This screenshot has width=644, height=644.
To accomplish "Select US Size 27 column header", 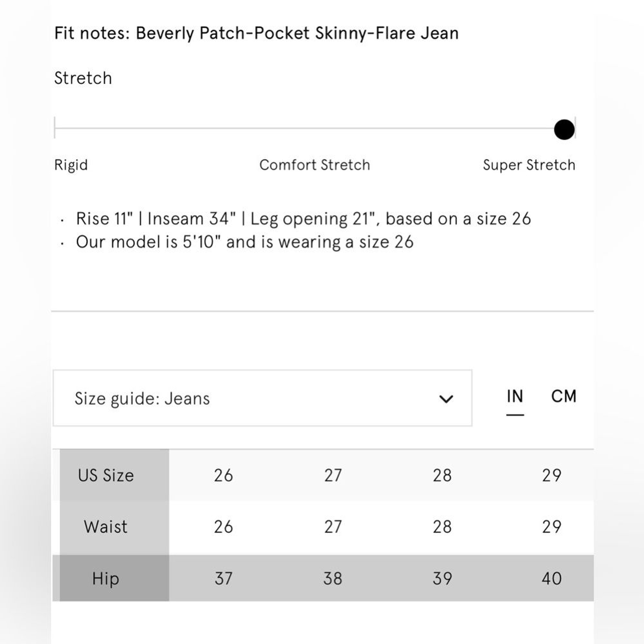I will point(333,475).
